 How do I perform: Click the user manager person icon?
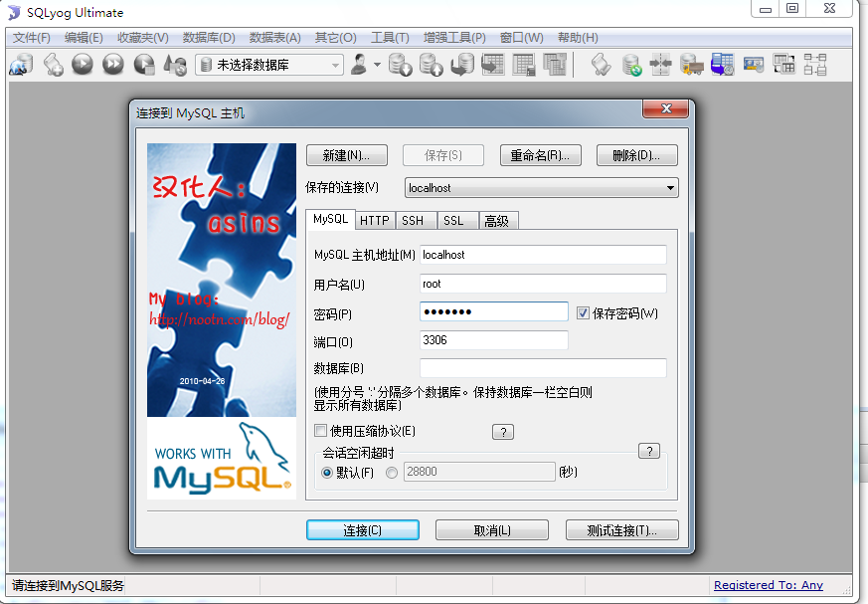point(359,65)
